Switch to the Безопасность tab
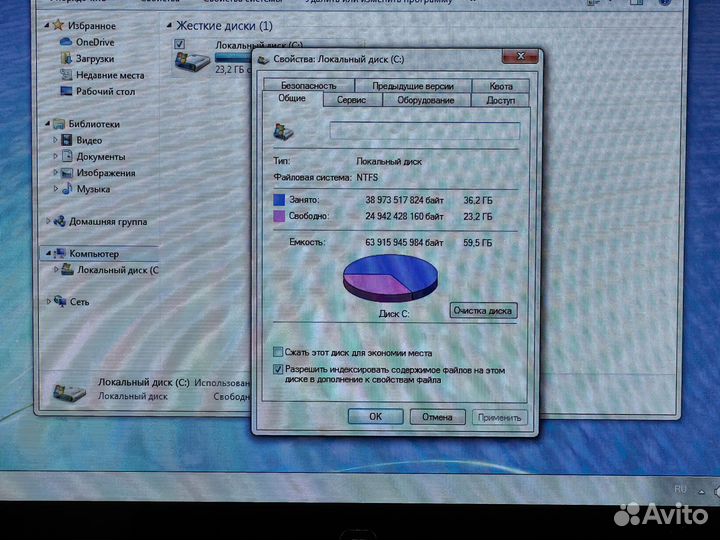The image size is (720, 540). click(x=309, y=85)
